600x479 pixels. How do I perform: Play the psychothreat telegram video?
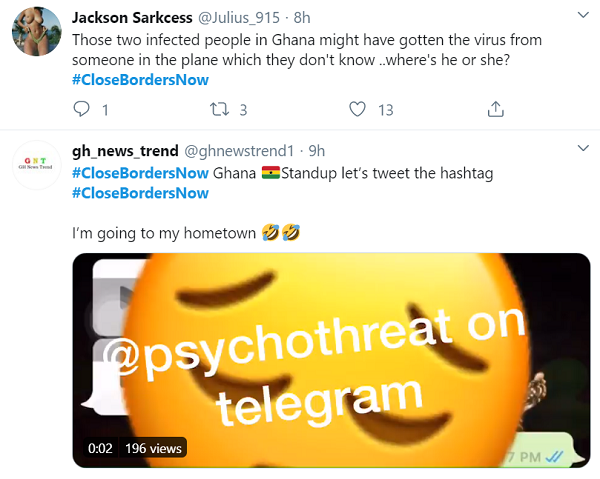pos(331,360)
